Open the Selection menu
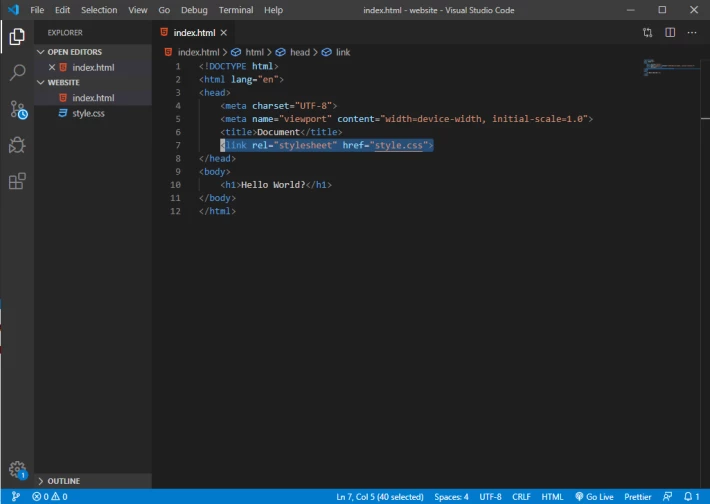This screenshot has width=710, height=504. (99, 10)
